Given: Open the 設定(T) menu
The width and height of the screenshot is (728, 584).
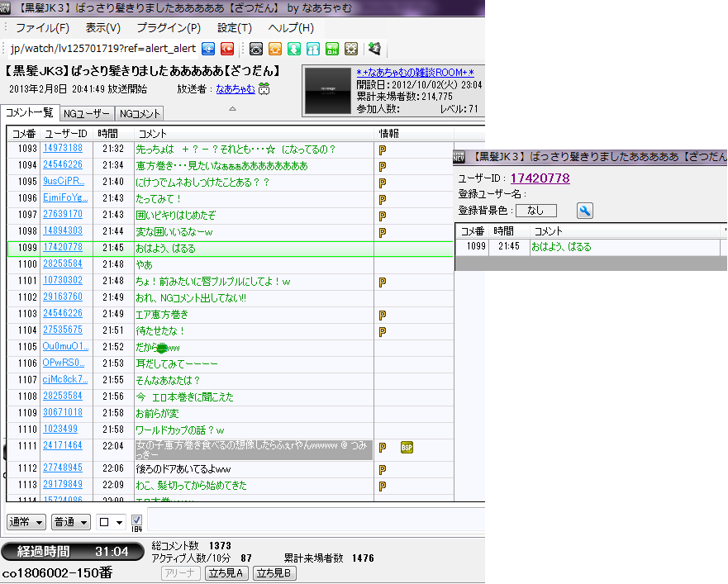Looking at the screenshot, I should point(235,28).
